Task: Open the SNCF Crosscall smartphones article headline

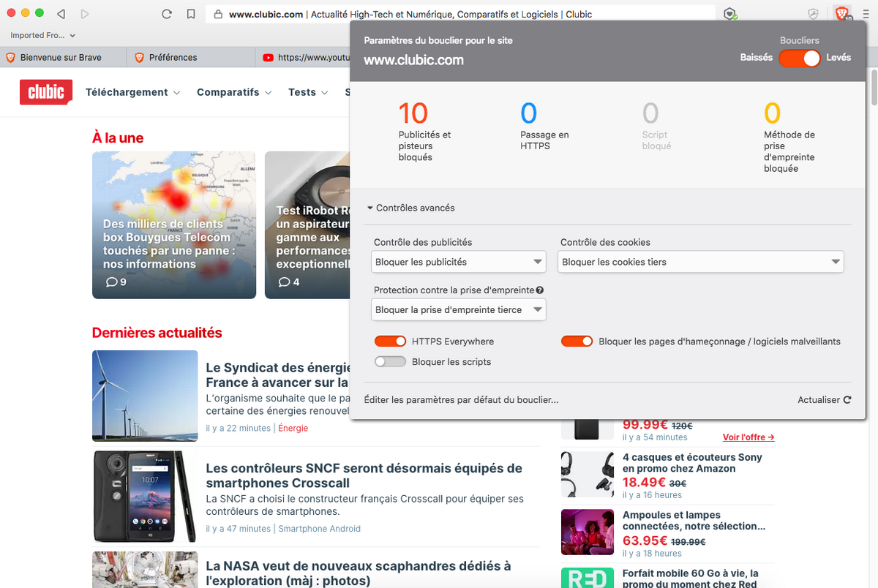Action: point(364,475)
